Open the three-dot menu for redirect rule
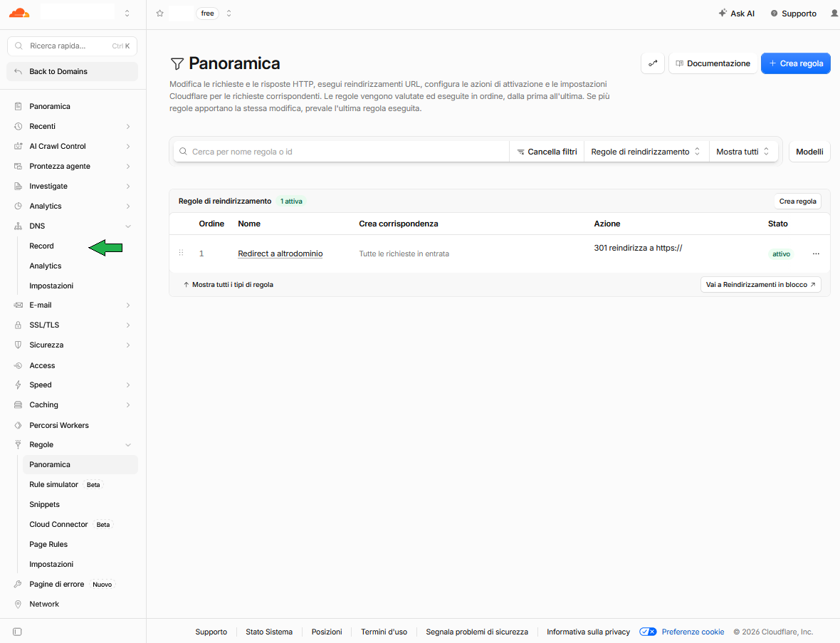 816,254
